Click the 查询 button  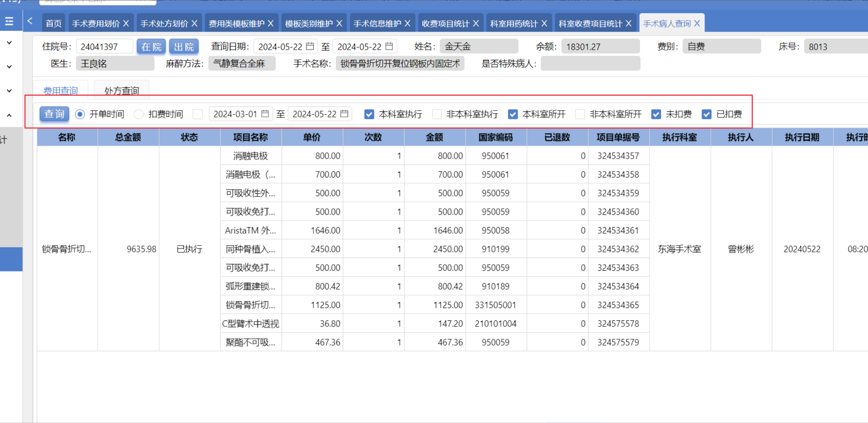click(55, 114)
